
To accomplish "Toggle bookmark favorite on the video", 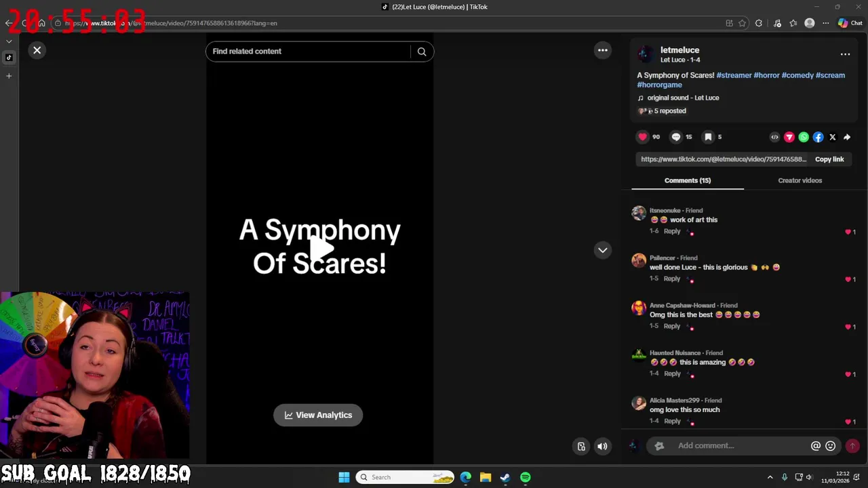I will 708,137.
